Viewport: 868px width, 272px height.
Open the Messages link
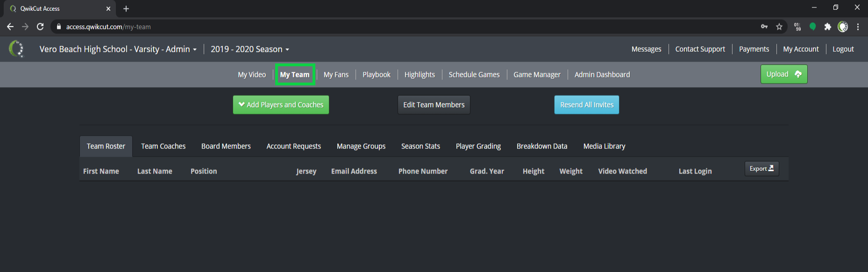coord(646,49)
